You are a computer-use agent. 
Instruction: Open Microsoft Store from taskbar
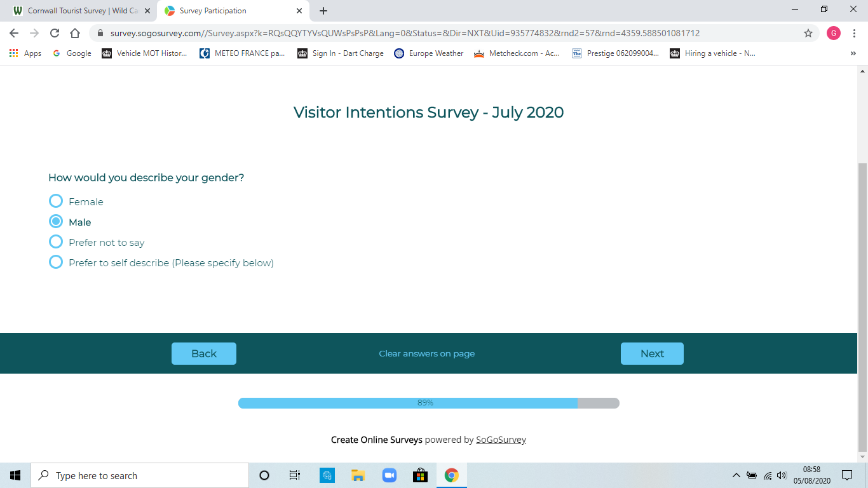(420, 475)
